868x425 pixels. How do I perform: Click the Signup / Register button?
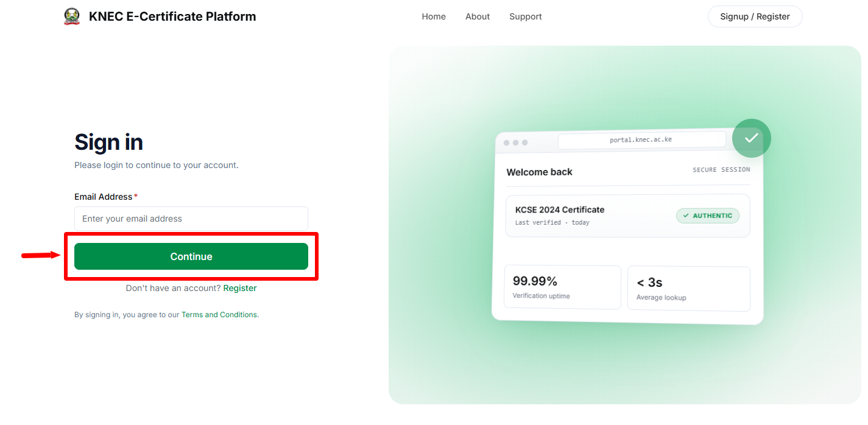pos(755,16)
